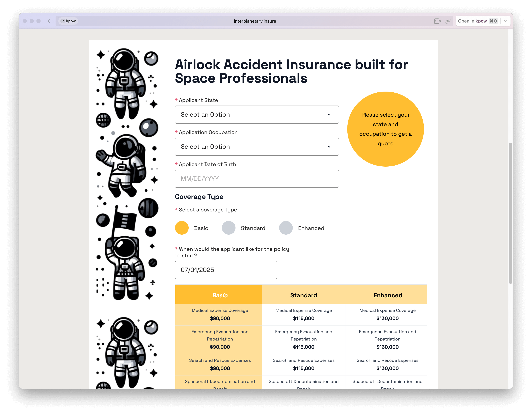Image resolution: width=532 pixels, height=414 pixels.
Task: Open the Applicant State dropdown
Action: pos(257,115)
